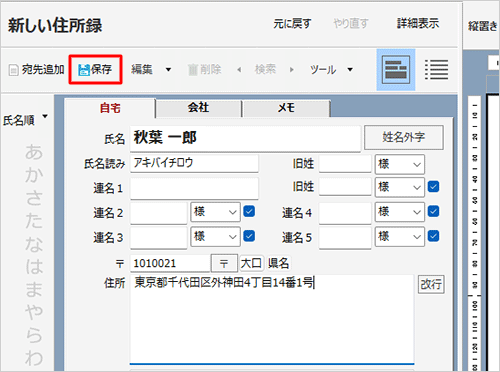
Task: Expand the ツール dropdown arrow
Action: point(350,70)
